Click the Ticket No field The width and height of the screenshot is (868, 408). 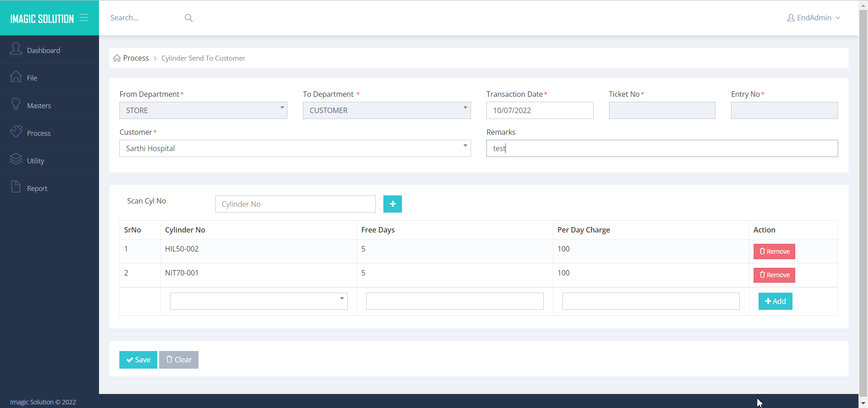(662, 110)
